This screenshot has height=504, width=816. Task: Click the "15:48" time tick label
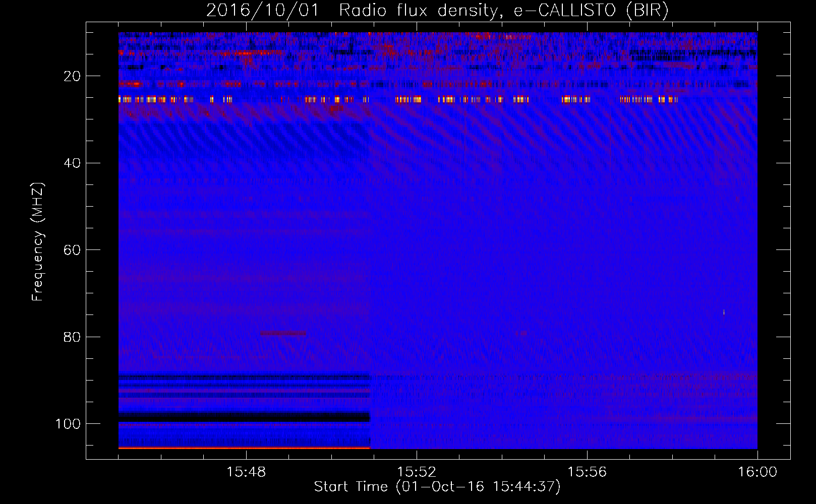point(246,472)
